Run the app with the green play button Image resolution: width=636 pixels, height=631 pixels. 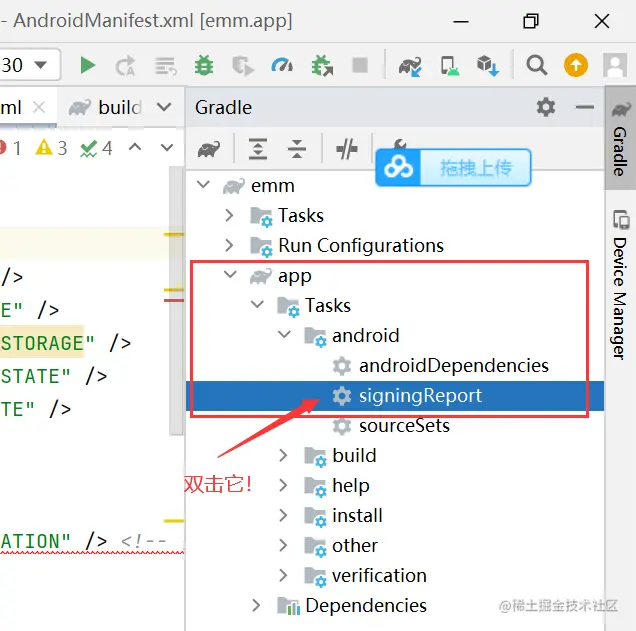click(88, 65)
